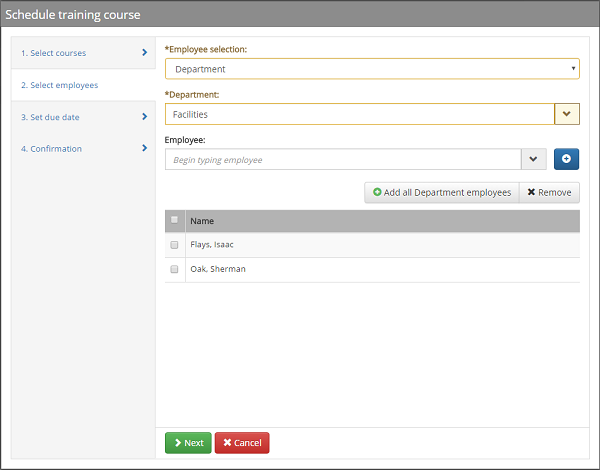Click chevron arrow beside Set due date
600x470 pixels.
pyautogui.click(x=145, y=117)
